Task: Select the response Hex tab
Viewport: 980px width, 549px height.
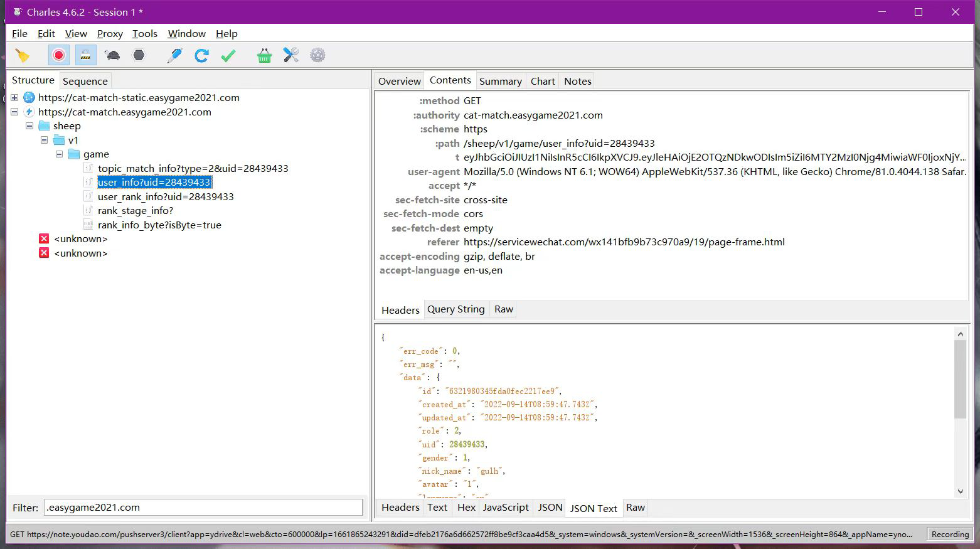Action: coord(466,508)
